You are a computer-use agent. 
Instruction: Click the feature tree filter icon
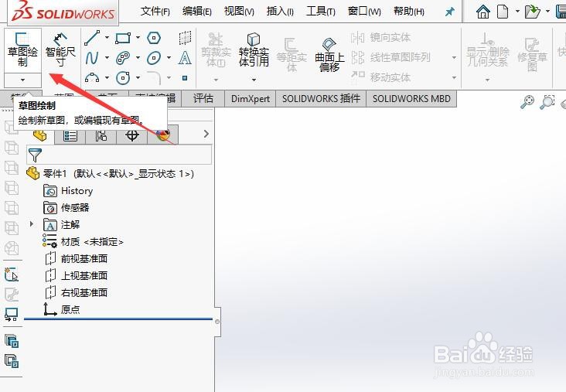(35, 155)
